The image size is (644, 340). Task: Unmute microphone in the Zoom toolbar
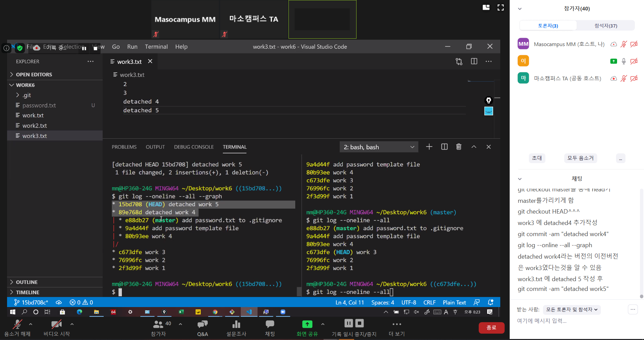17,325
